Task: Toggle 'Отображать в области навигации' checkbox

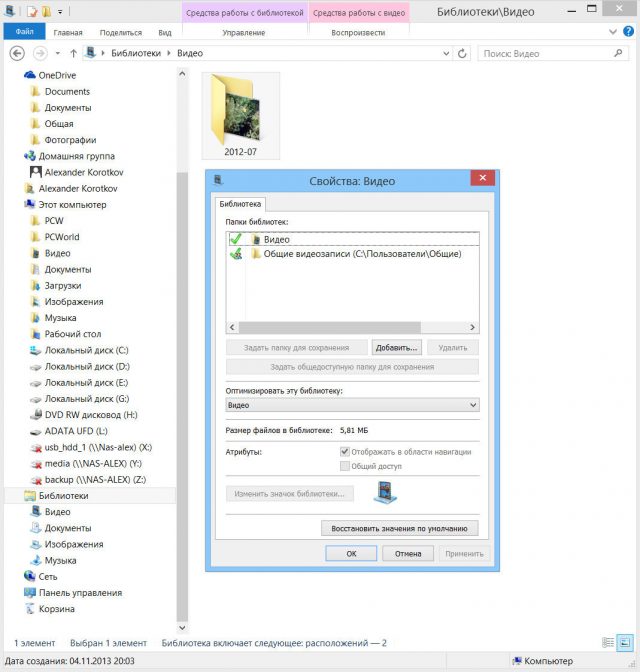Action: pos(345,451)
